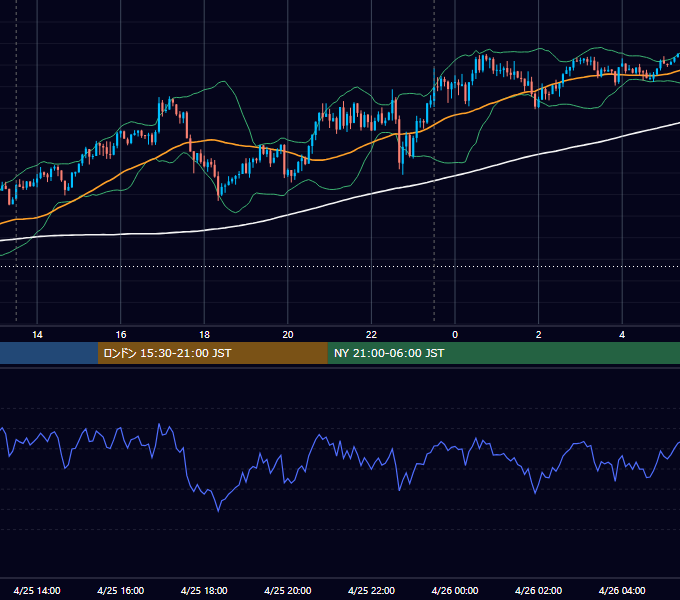Click the 4 hour tick label

point(622,335)
